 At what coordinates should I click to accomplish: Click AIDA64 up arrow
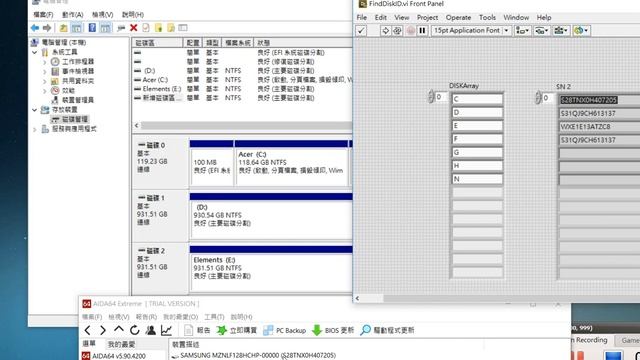pos(119,329)
